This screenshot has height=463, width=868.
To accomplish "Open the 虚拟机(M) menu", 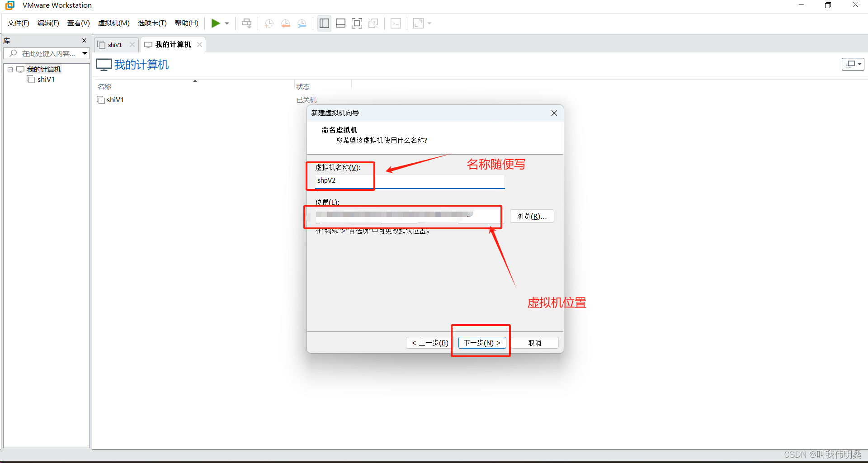I will coord(114,23).
